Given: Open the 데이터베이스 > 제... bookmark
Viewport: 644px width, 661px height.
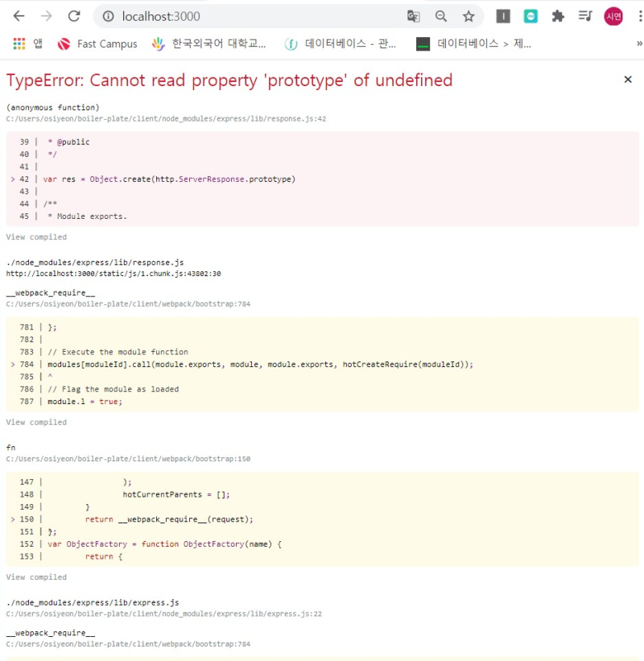Looking at the screenshot, I should coord(473,43).
